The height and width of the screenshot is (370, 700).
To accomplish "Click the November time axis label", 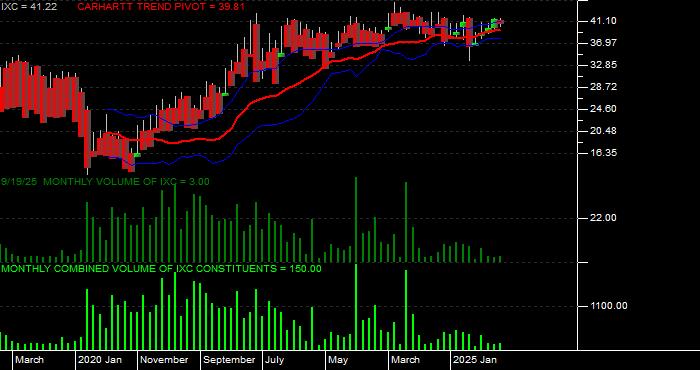I will (x=164, y=360).
